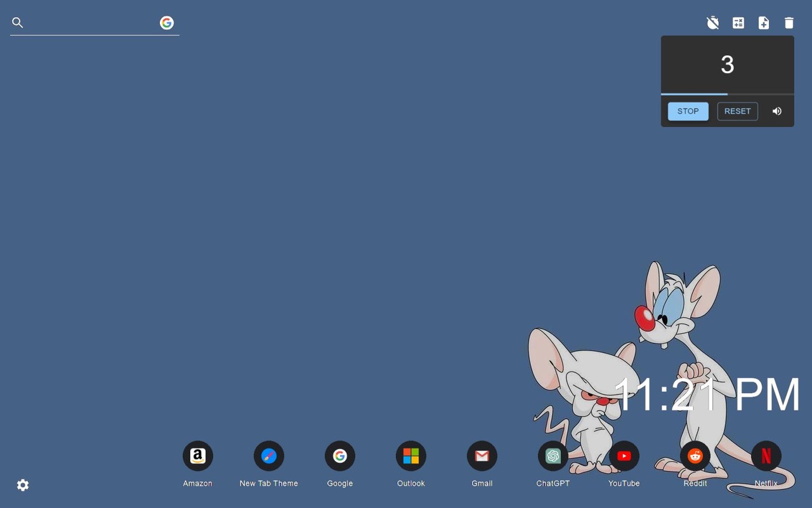The width and height of the screenshot is (812, 508).
Task: Open the Amazon shortcut
Action: point(198,456)
